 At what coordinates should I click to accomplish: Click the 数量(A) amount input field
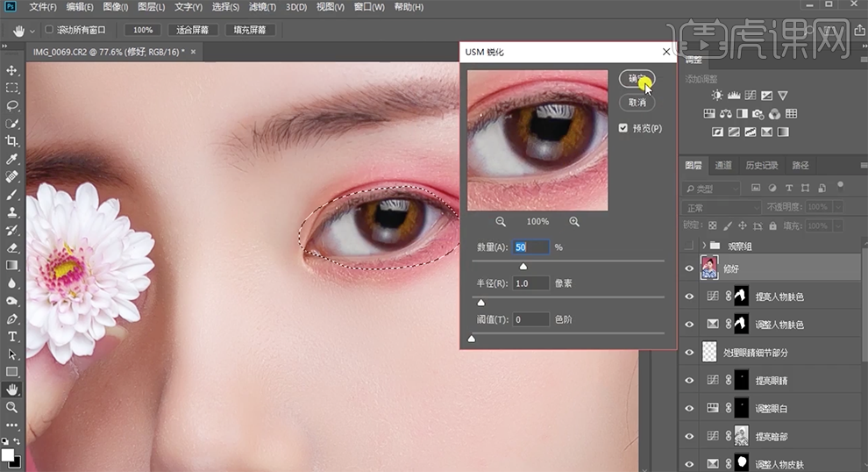point(530,247)
